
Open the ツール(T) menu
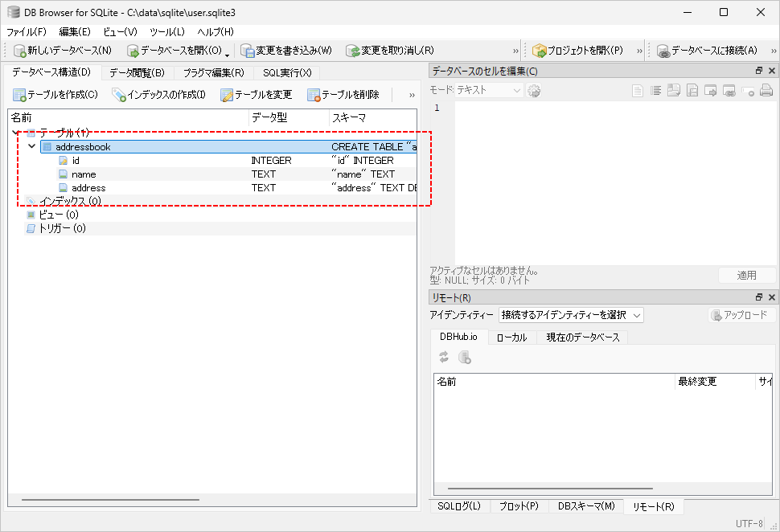(x=167, y=31)
